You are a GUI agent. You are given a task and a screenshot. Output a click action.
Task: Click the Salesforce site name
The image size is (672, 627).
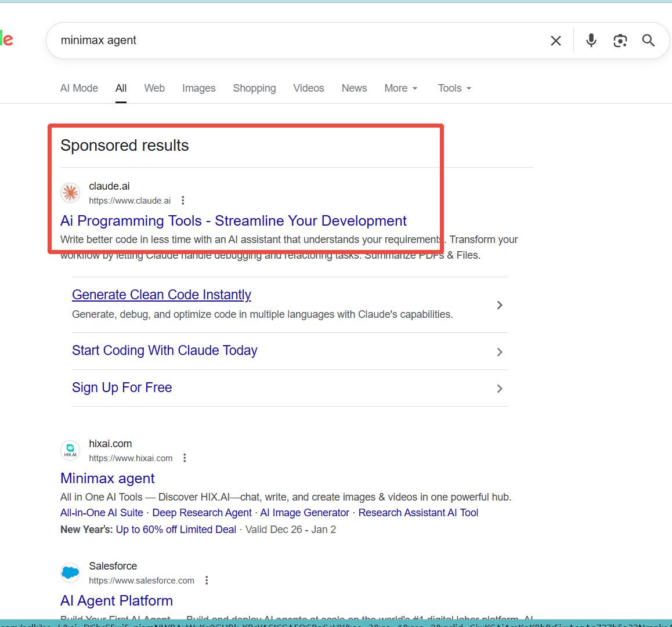pos(113,566)
